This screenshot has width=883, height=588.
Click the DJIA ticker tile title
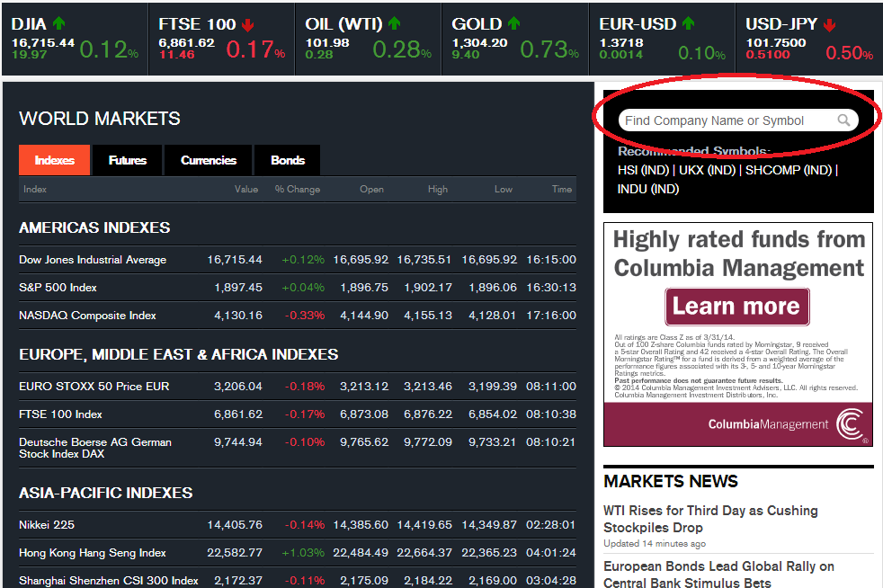pos(29,23)
